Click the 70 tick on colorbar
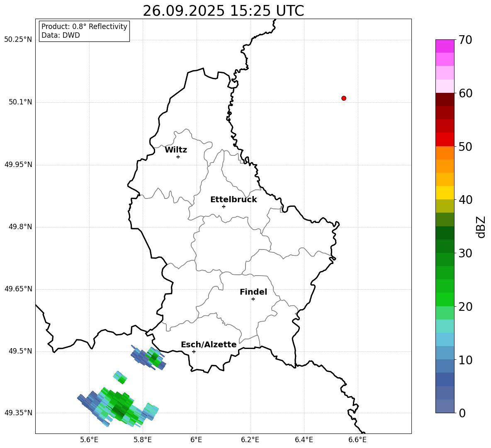This screenshot has height=448, width=491. pyautogui.click(x=465, y=40)
